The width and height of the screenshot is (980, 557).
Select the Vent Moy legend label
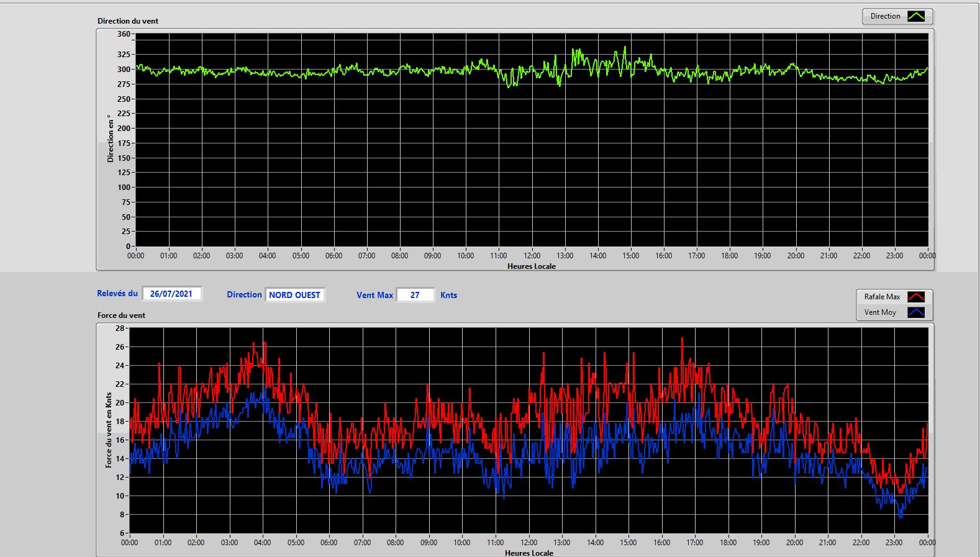click(x=880, y=312)
